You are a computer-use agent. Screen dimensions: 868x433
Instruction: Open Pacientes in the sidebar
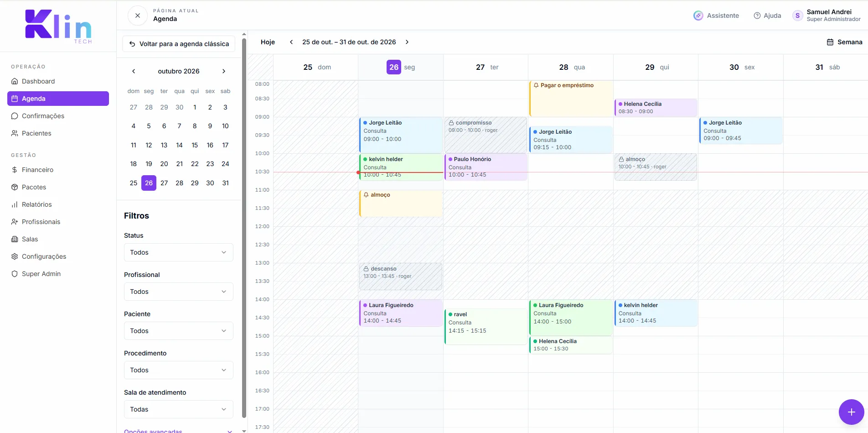[x=58, y=133]
